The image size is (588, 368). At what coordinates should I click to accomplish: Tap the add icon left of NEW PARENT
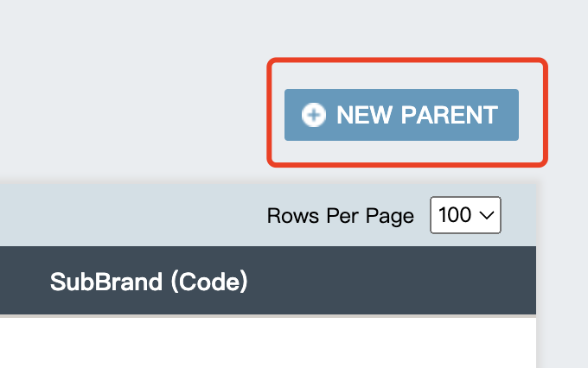313,115
